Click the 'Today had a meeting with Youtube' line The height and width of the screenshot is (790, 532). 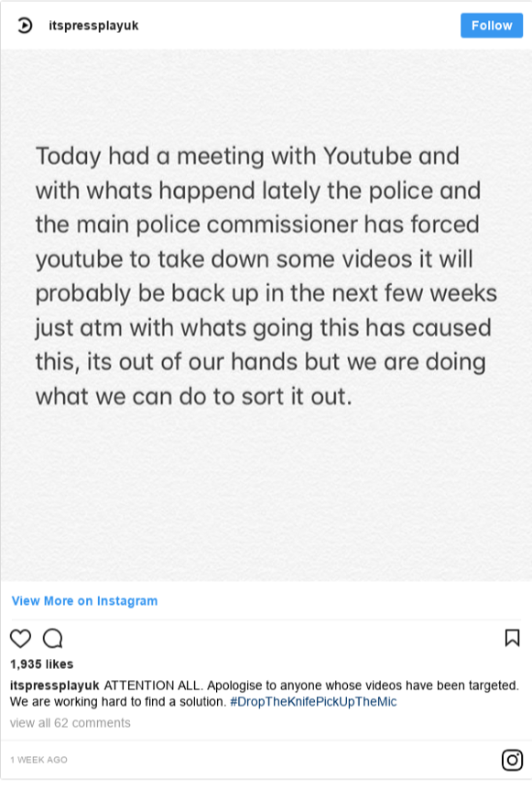click(247, 156)
